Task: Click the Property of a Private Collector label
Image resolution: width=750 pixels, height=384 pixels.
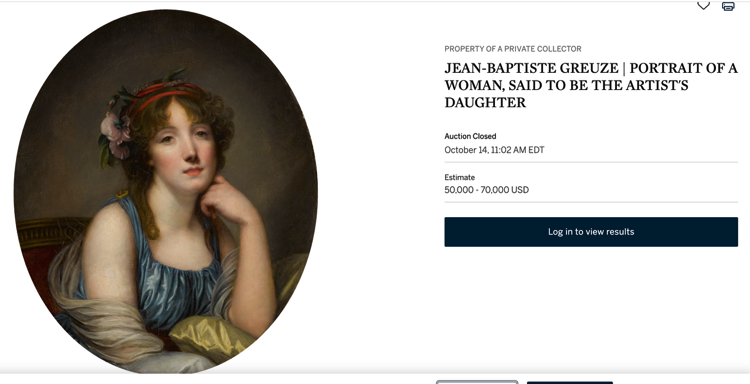Action: 513,49
